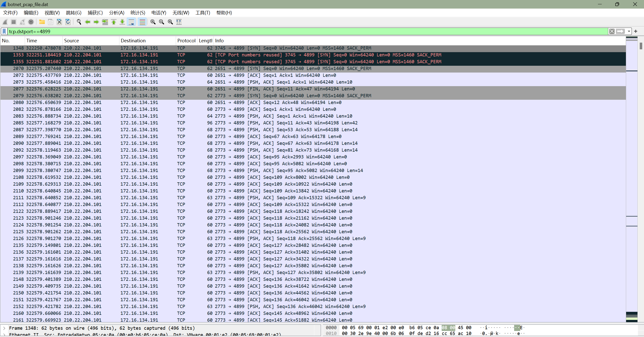Open the capture options gear icon
Image resolution: width=644 pixels, height=337 pixels.
(x=31, y=22)
